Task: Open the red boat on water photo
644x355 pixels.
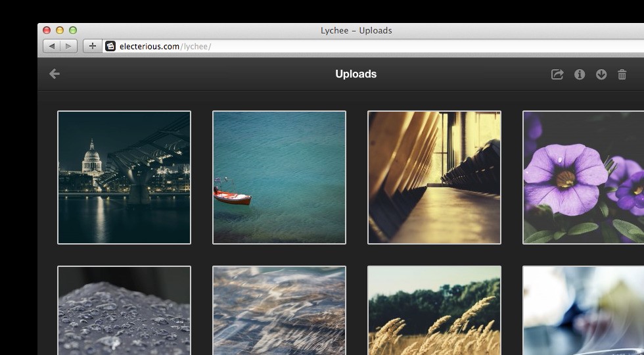Action: point(279,177)
